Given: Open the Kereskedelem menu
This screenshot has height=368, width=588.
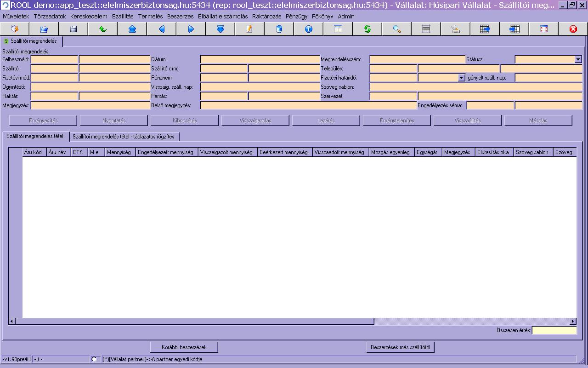Looking at the screenshot, I should [89, 16].
